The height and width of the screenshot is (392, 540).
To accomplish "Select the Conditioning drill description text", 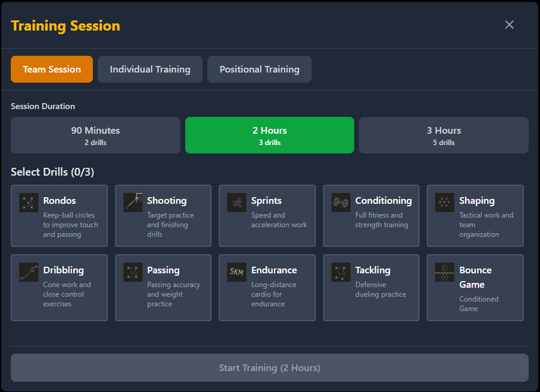I will pos(382,220).
